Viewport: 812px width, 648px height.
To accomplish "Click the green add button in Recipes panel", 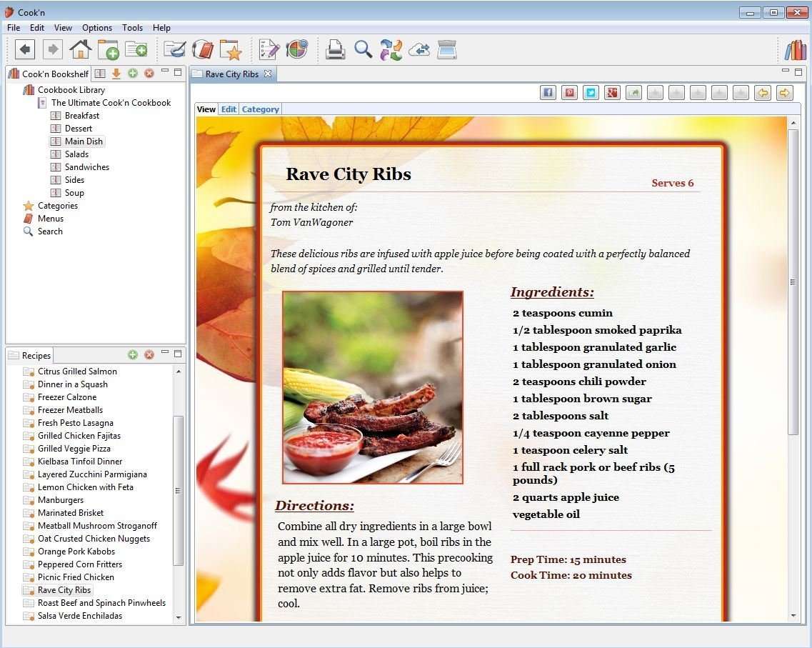I will point(133,355).
